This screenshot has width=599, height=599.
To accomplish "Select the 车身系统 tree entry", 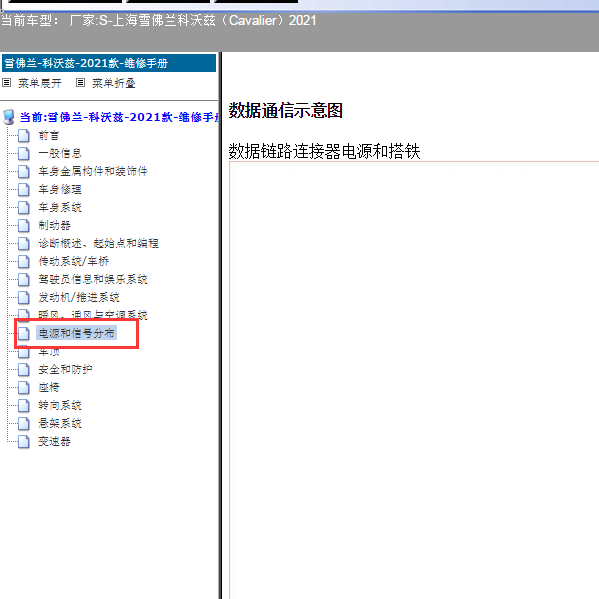I will coord(60,207).
